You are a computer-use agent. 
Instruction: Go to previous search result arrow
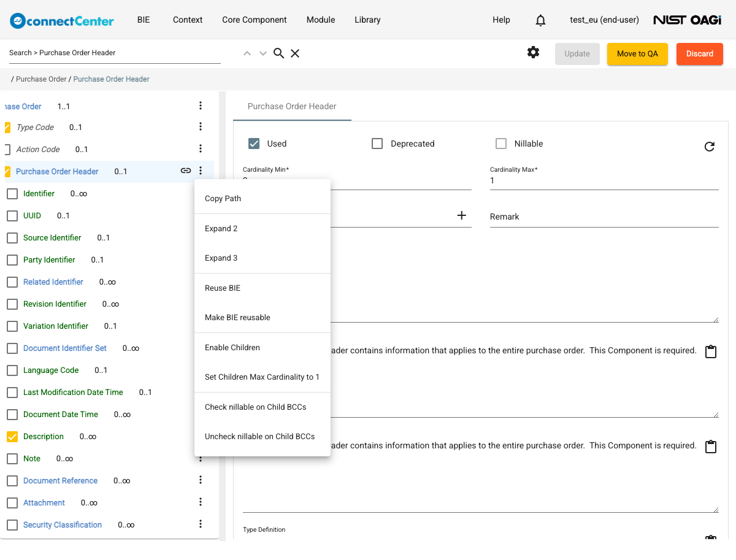(247, 53)
